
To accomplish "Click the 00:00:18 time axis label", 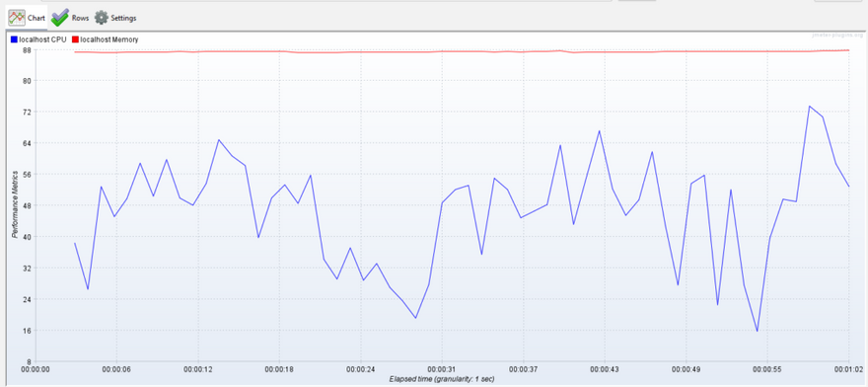I will click(279, 368).
